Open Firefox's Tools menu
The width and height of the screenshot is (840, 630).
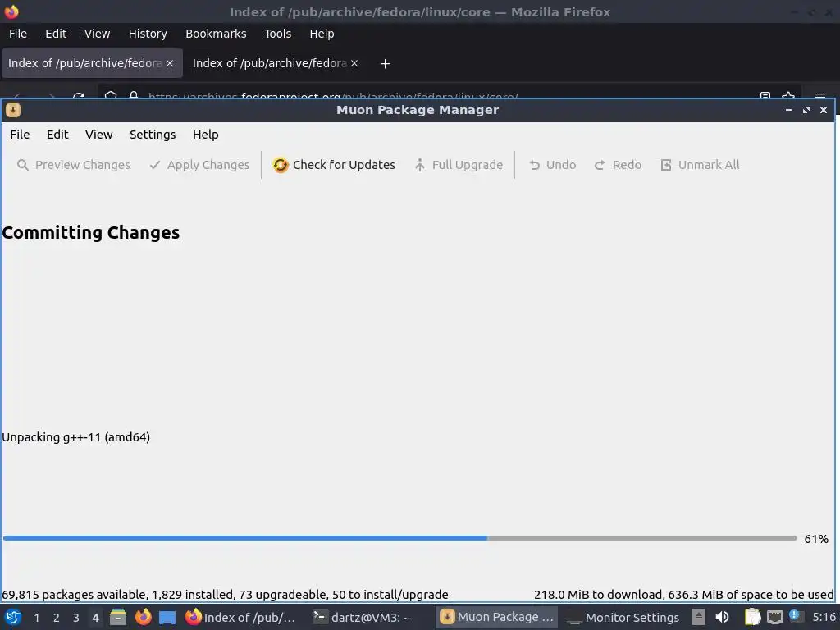click(277, 34)
